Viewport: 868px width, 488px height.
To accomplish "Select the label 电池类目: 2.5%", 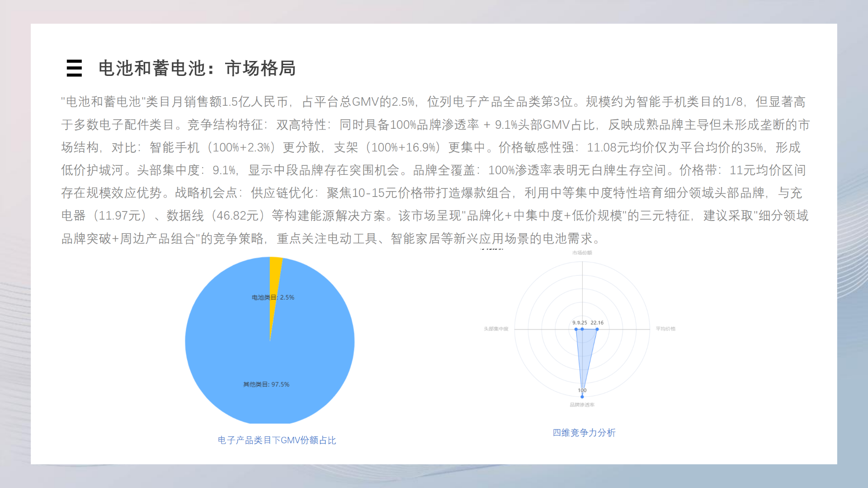I will pos(273,297).
